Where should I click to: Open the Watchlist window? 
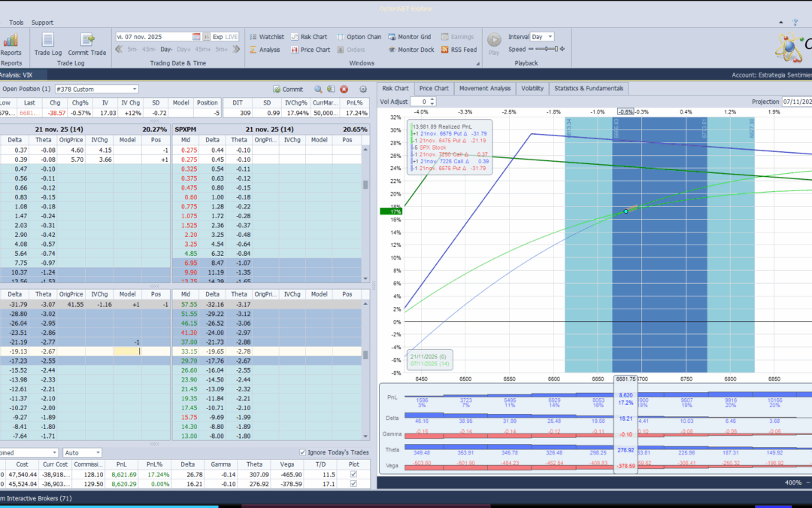(x=267, y=37)
